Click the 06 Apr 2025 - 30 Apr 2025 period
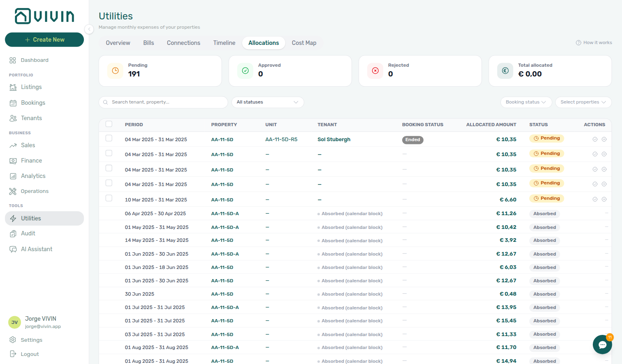 (x=155, y=214)
